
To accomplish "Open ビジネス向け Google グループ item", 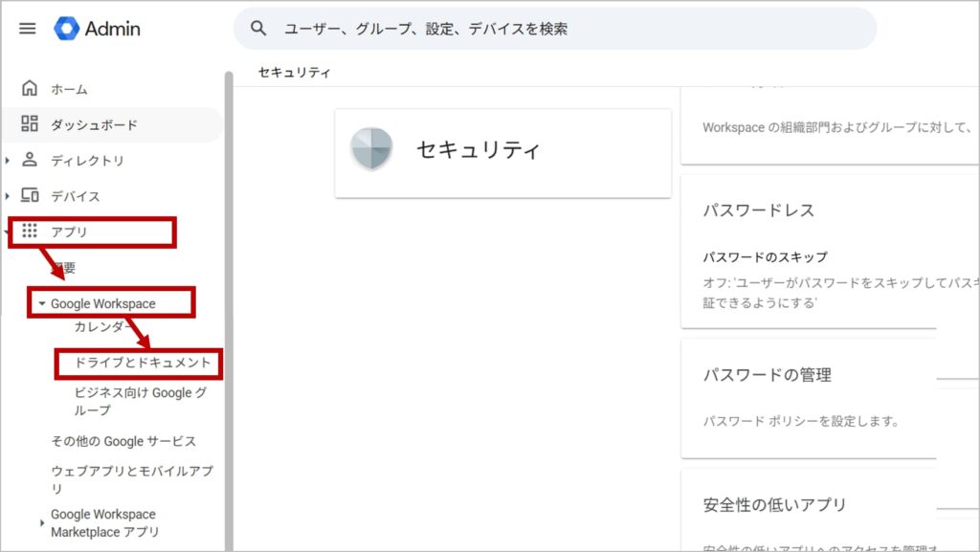I will (x=140, y=402).
